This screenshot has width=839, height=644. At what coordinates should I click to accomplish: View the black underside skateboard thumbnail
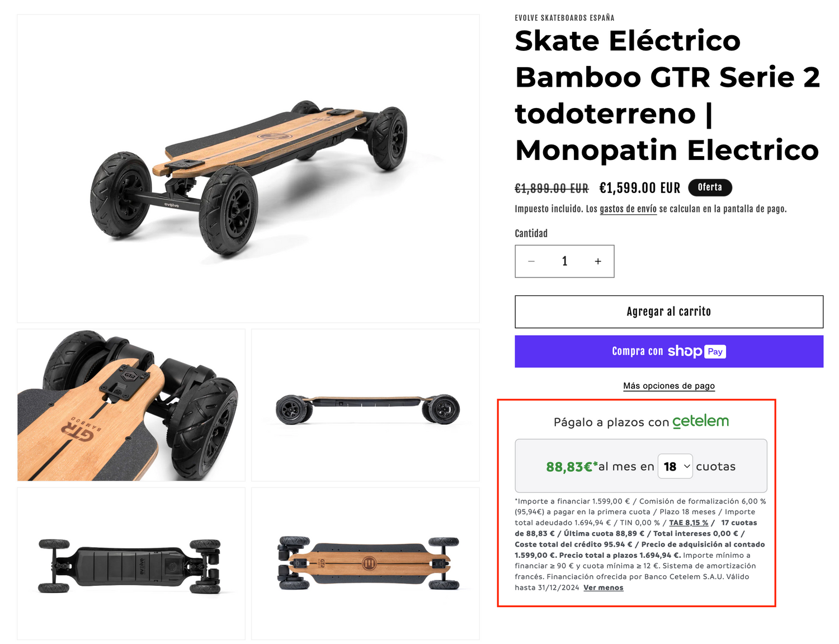131,563
